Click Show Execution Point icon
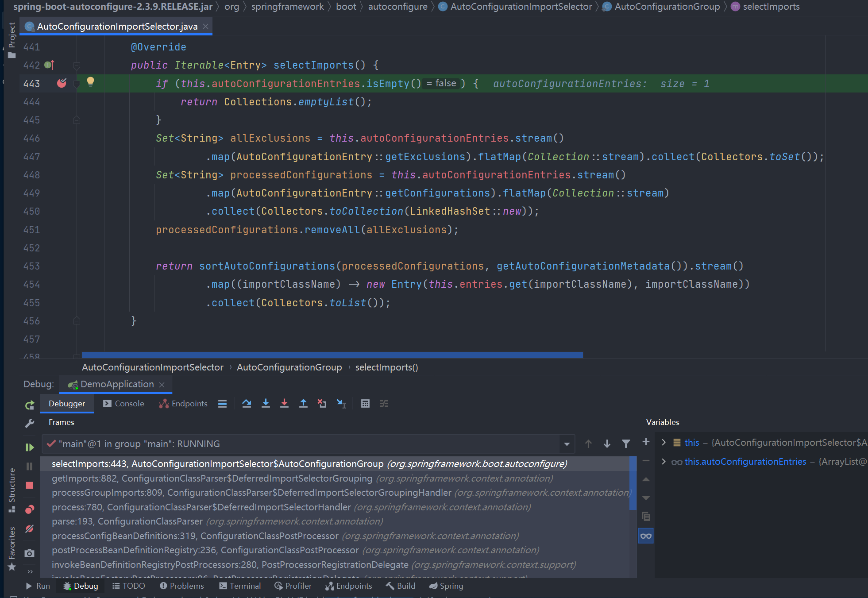Image resolution: width=868 pixels, height=598 pixels. point(222,404)
